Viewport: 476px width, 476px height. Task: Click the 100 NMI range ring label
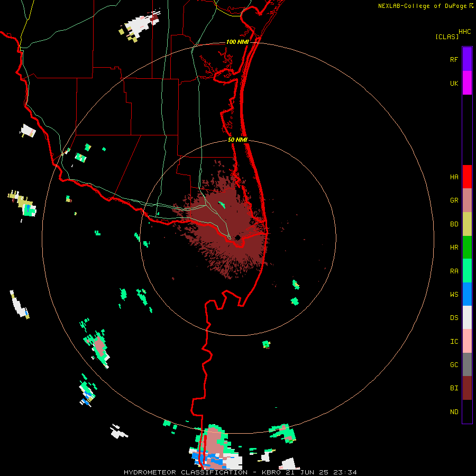[x=237, y=42]
